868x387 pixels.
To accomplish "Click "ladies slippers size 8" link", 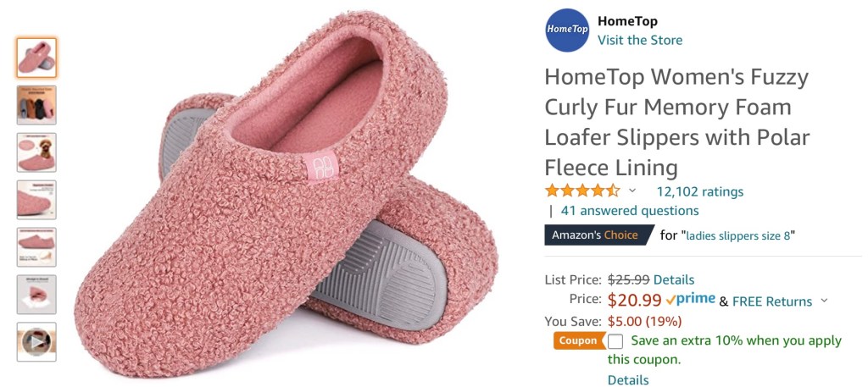I will [x=738, y=235].
